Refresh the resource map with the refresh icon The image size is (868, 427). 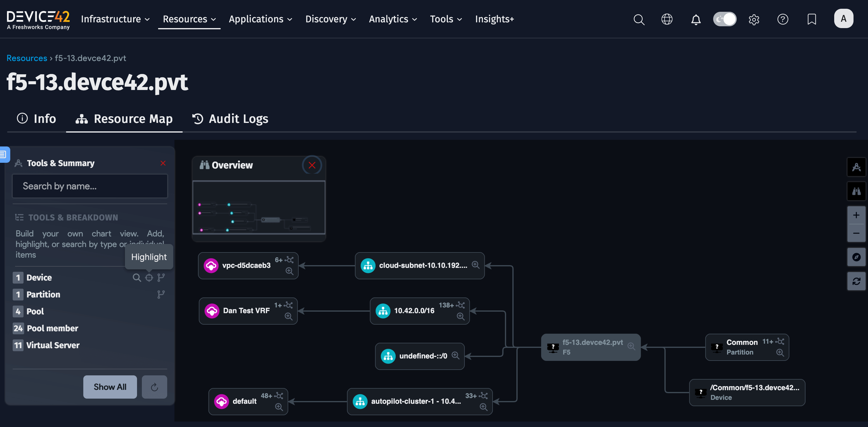[x=856, y=281]
